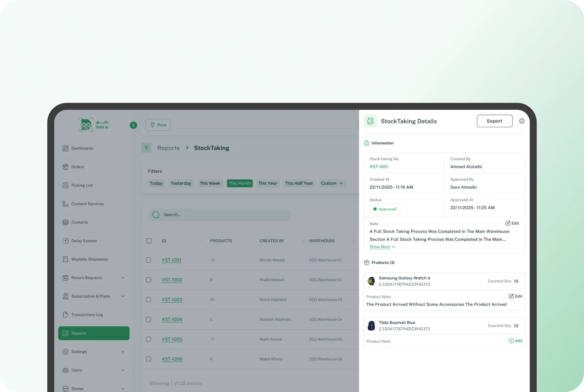Click the Users icon in sidebar
The width and height of the screenshot is (584, 392).
(x=65, y=370)
